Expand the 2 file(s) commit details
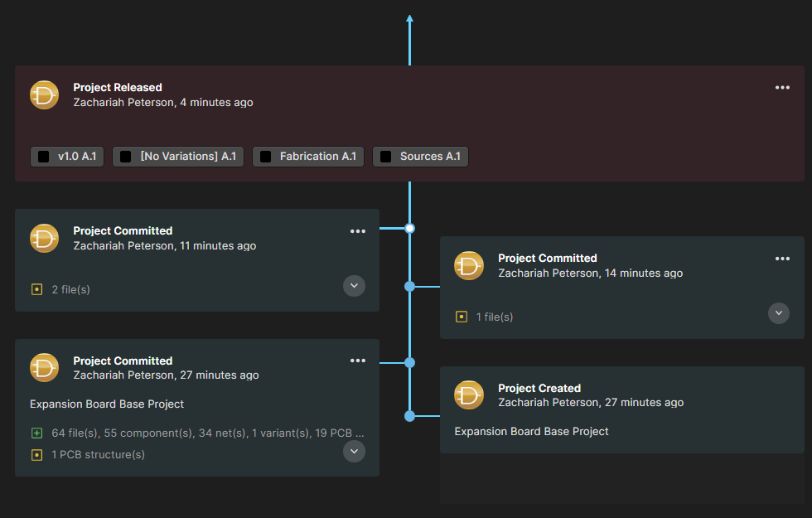The width and height of the screenshot is (812, 518). 355,286
